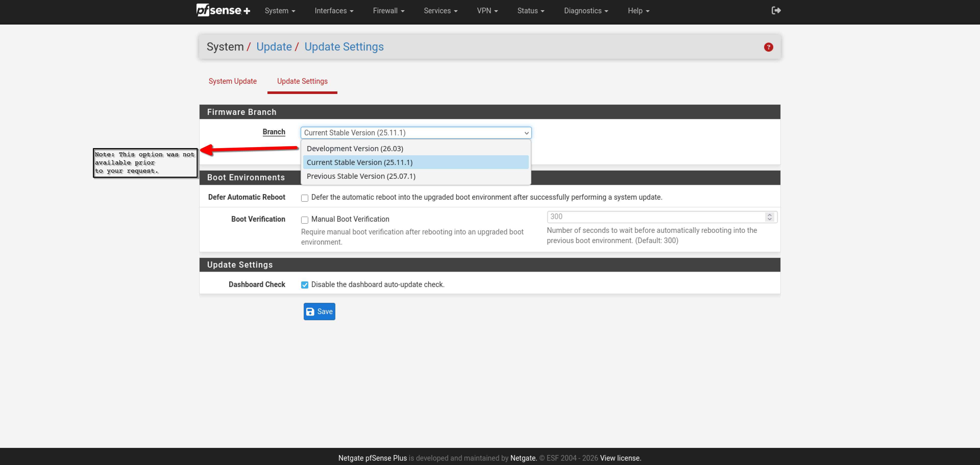
Task: Click the pfSense Plus logo
Action: coord(223,10)
